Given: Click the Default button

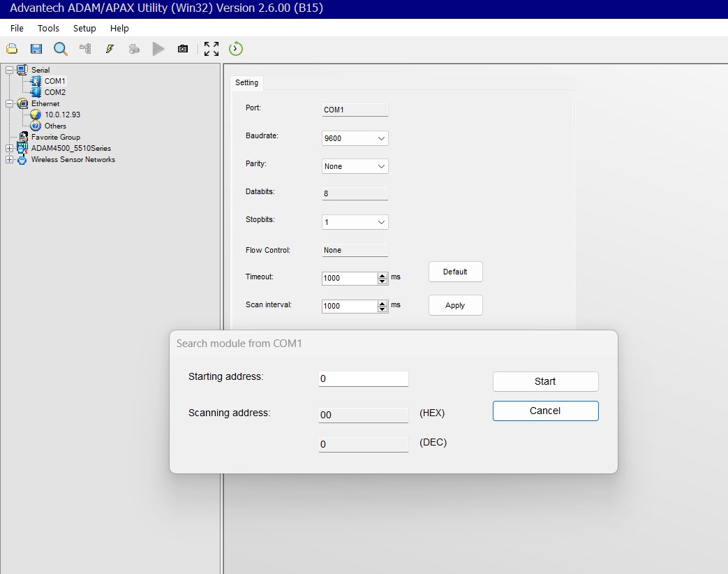Looking at the screenshot, I should (456, 272).
